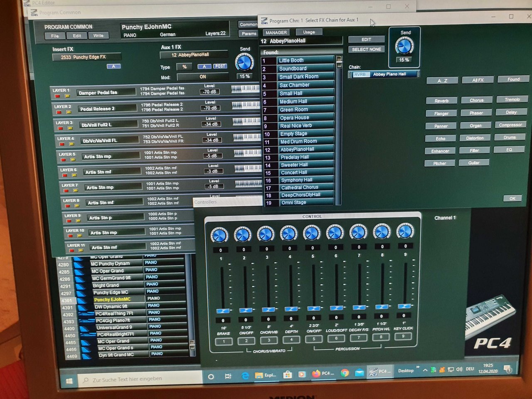The image size is (532, 399).
Task: Open the Windows Start menu
Action: (69, 381)
